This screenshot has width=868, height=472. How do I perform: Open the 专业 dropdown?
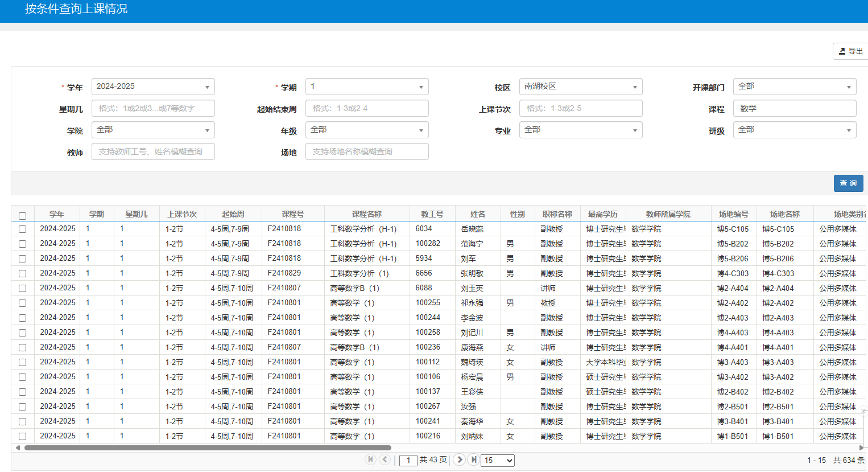pos(581,130)
